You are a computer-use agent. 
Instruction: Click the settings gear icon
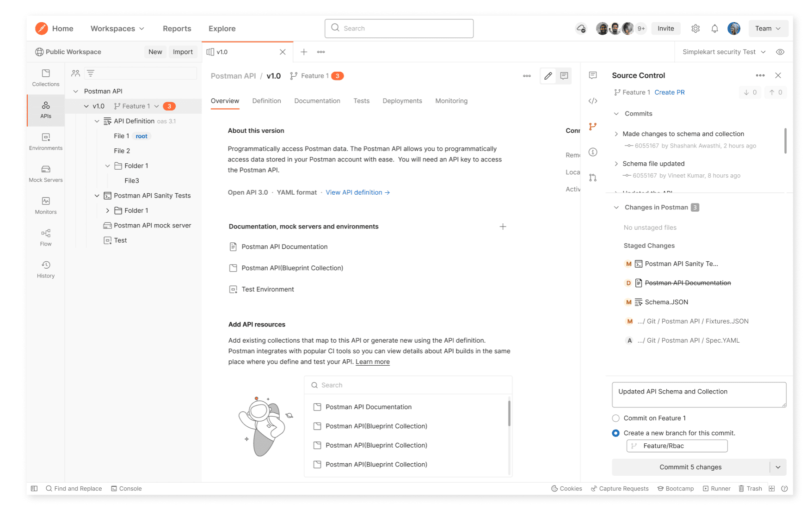click(695, 29)
